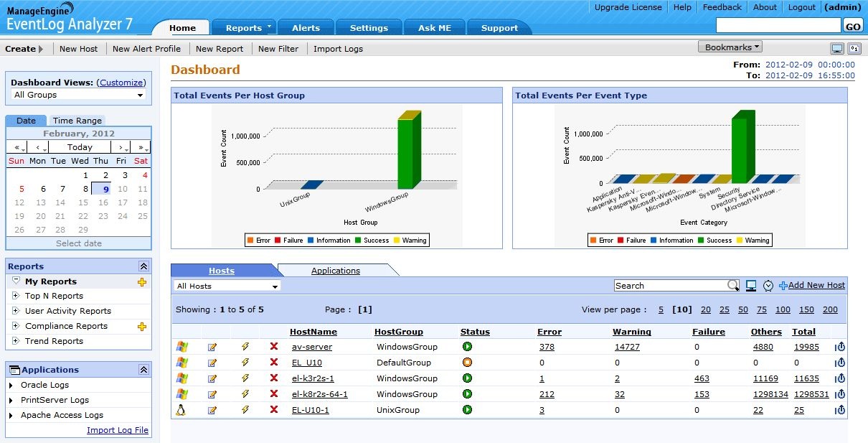868x443 pixels.
Task: Click the top search input field
Action: [x=778, y=26]
